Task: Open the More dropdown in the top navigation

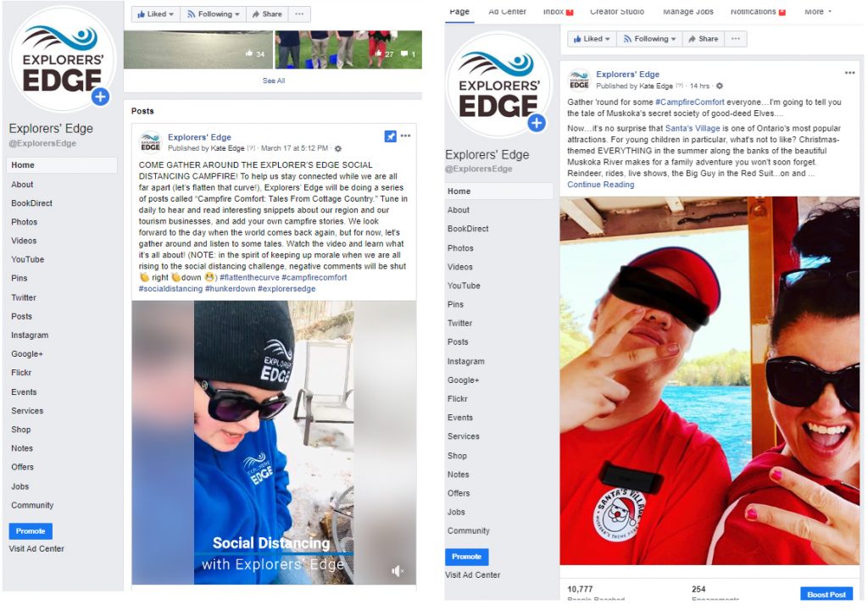Action: tap(818, 12)
